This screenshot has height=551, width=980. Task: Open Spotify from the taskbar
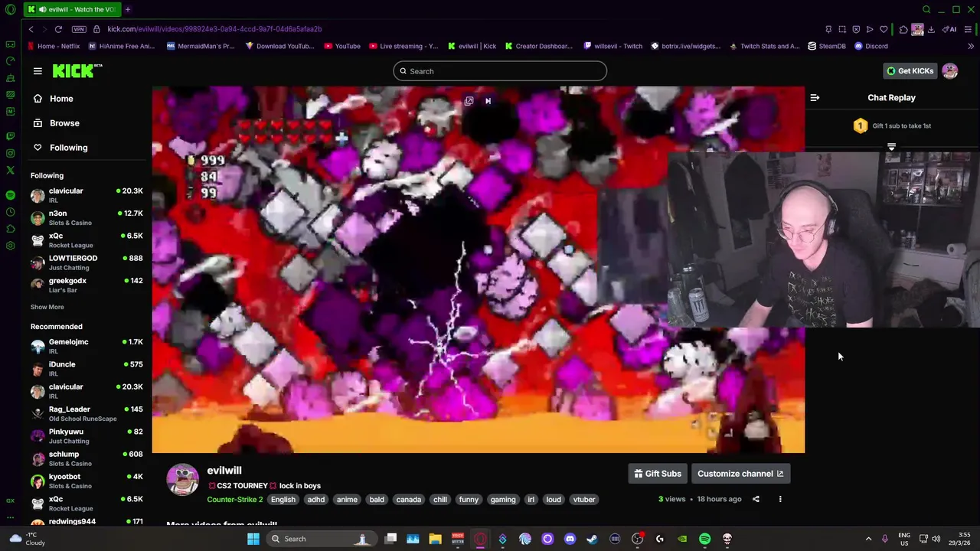704,539
